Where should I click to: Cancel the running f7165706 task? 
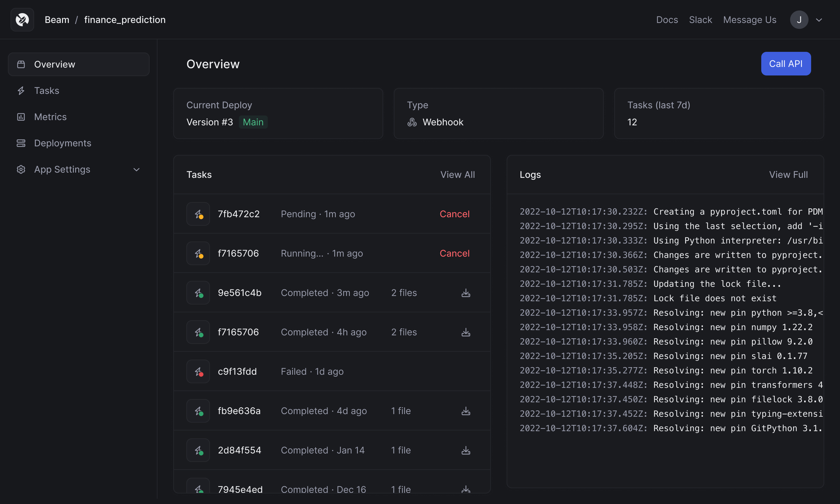[x=454, y=253]
